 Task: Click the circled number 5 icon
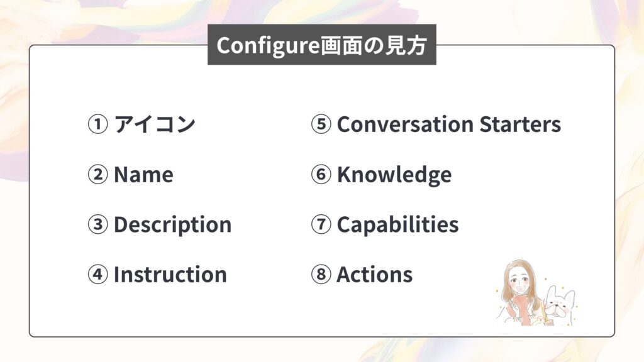[321, 124]
